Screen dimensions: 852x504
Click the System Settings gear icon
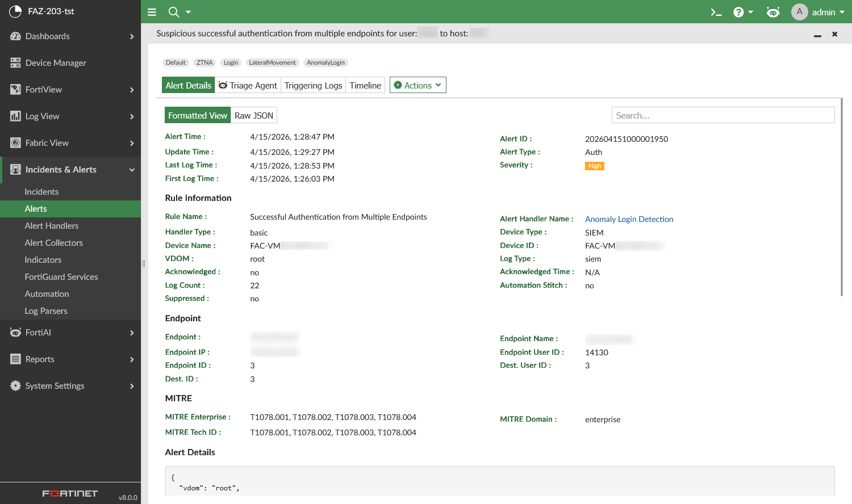pos(15,386)
